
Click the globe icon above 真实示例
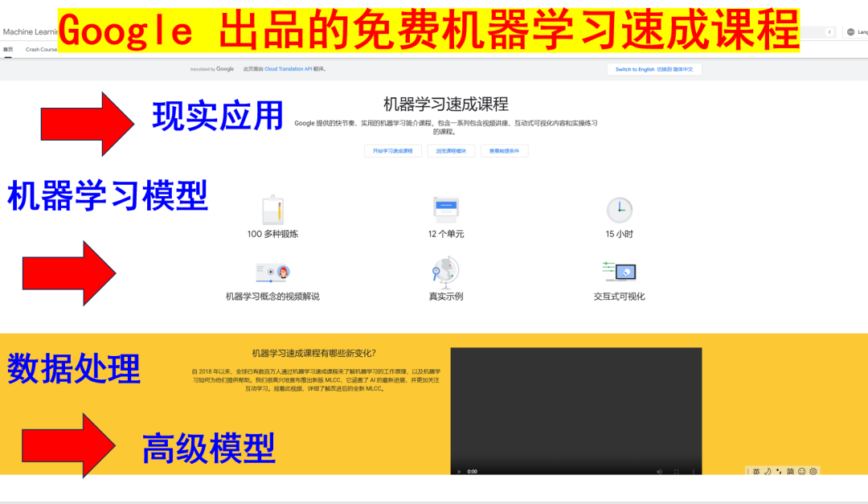point(446,272)
